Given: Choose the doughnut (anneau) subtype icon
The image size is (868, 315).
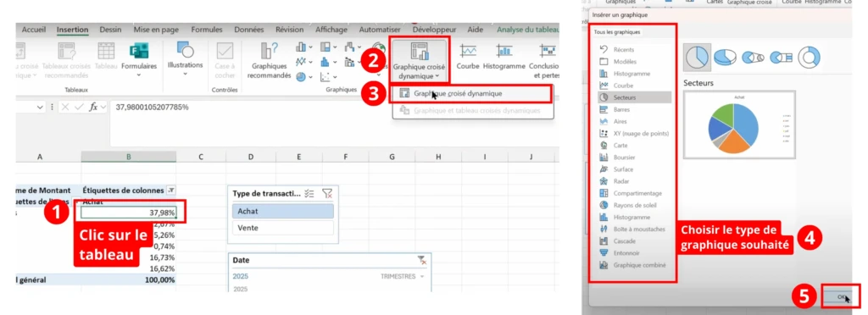Looking at the screenshot, I should pos(810,57).
